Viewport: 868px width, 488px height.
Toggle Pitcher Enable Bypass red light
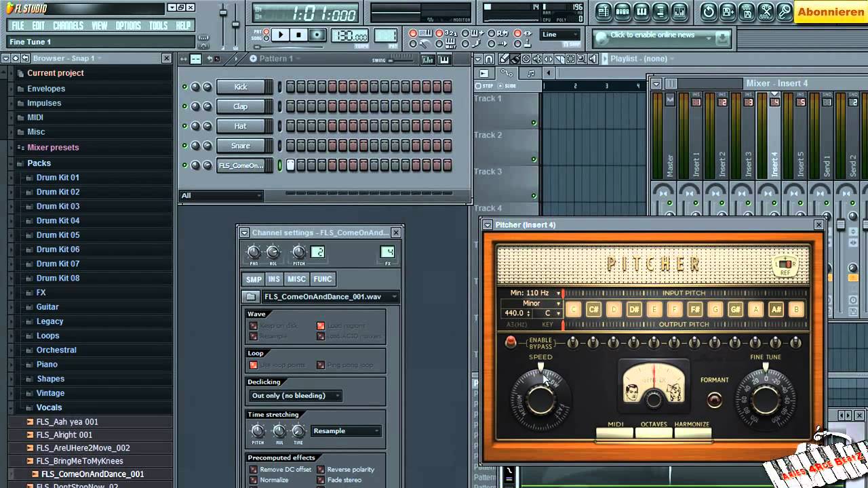tap(511, 342)
